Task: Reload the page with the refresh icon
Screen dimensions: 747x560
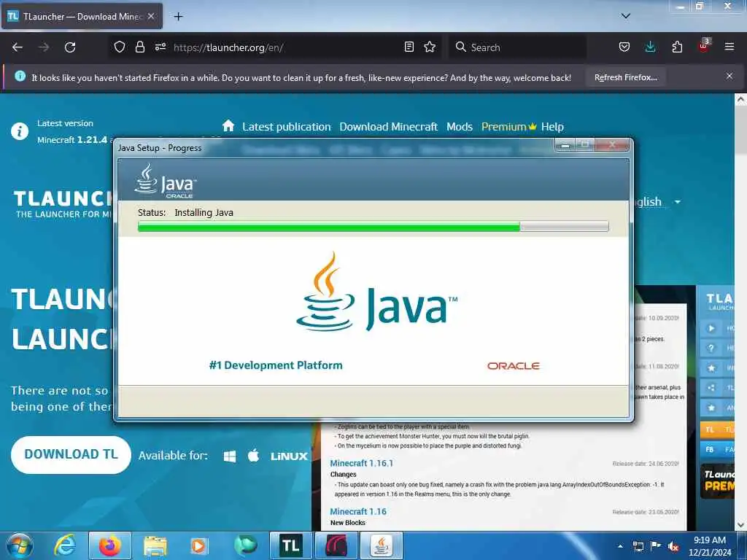Action: coord(70,47)
